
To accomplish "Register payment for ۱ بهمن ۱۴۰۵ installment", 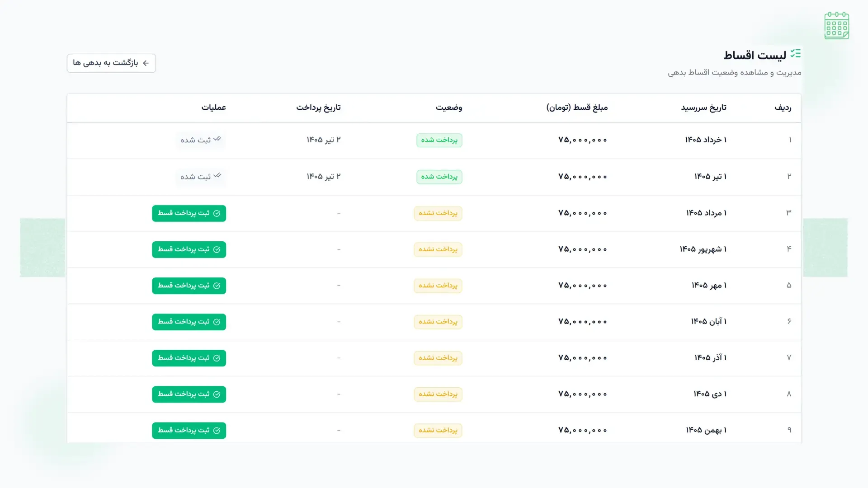I will pyautogui.click(x=189, y=430).
